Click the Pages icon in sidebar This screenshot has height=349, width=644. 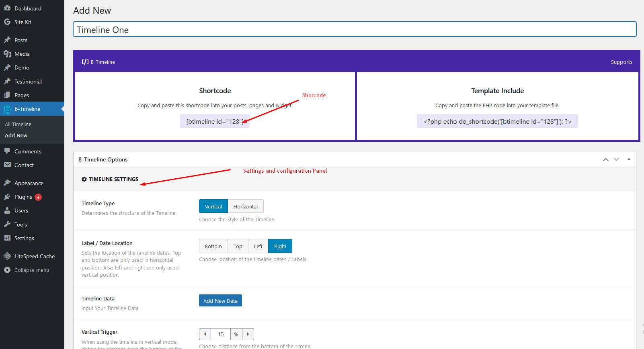7,95
